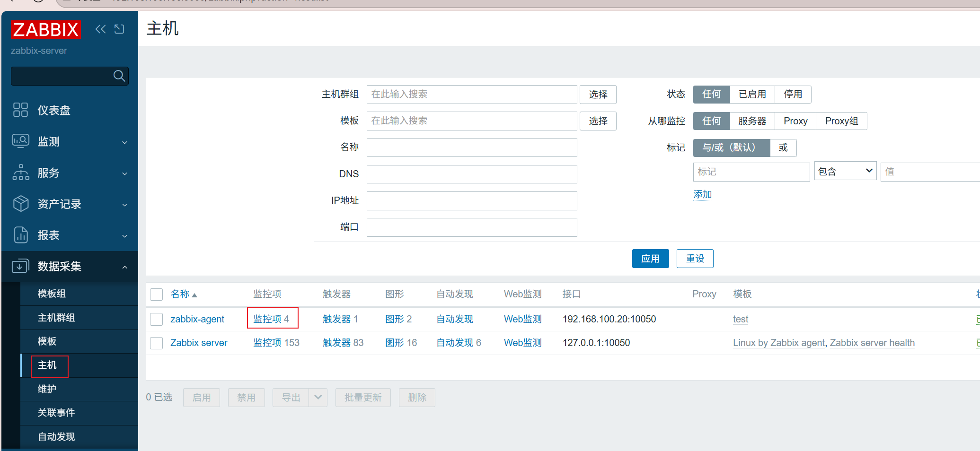
Task: Open Zabbix server health template link
Action: pos(872,343)
